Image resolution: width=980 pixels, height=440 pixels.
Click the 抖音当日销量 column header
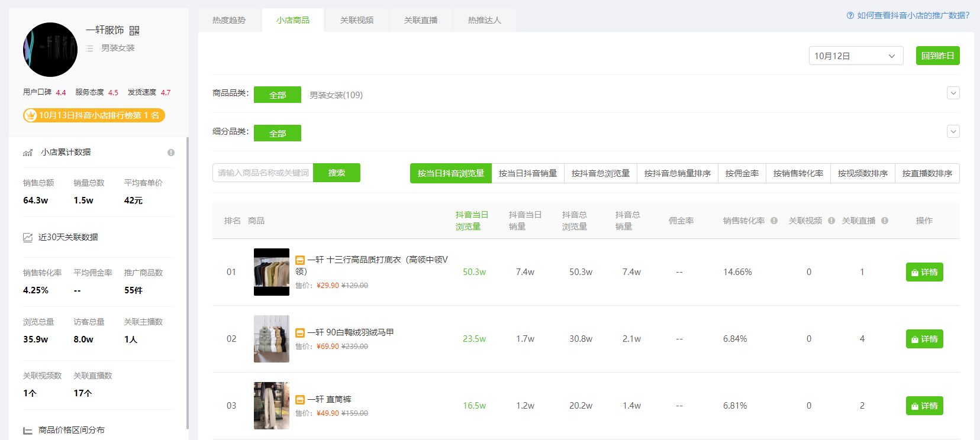click(525, 221)
